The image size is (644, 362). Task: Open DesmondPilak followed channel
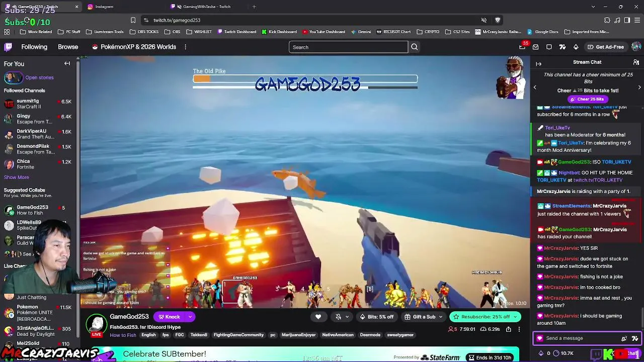click(x=38, y=149)
